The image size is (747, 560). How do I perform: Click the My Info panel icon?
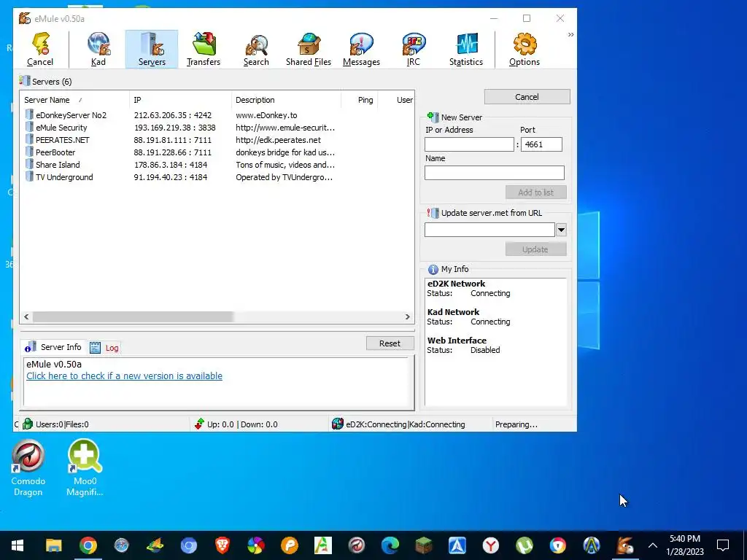coord(433,270)
